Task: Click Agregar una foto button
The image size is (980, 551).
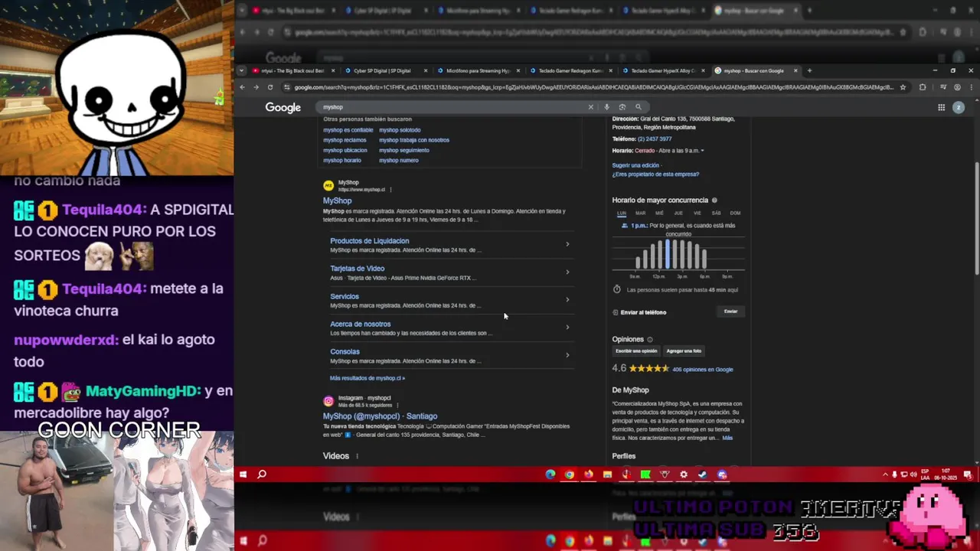Action: [x=684, y=351]
